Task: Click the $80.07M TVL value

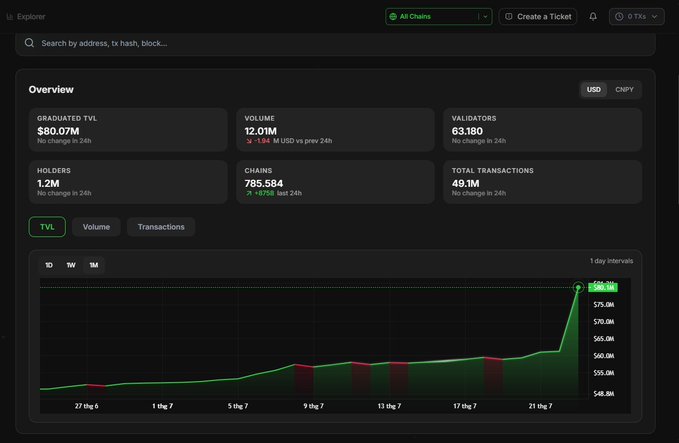Action: pos(58,131)
